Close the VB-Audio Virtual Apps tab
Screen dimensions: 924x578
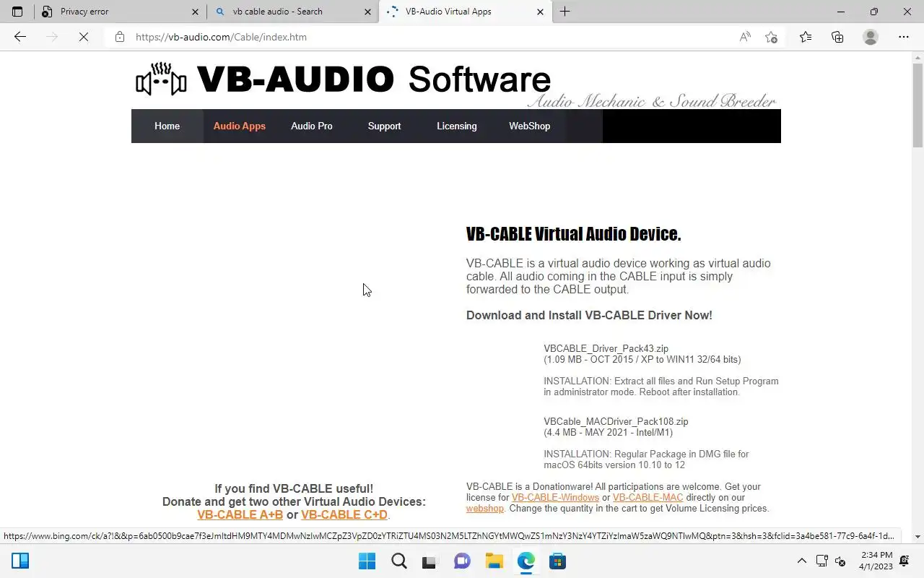click(540, 12)
